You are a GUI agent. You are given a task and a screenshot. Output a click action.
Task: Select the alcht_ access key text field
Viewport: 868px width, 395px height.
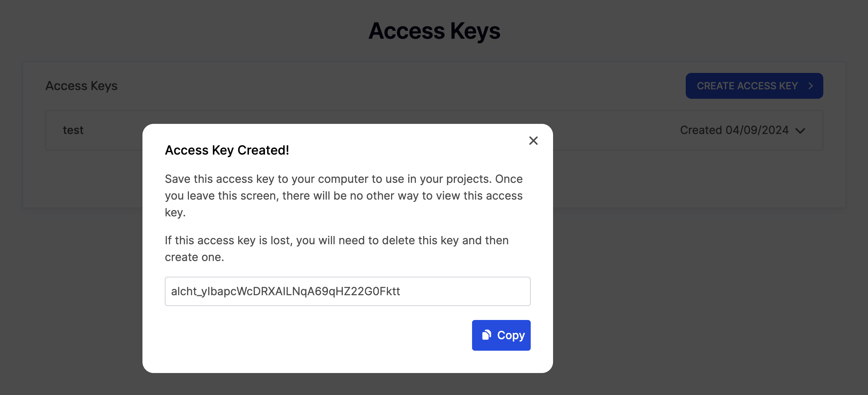[347, 291]
